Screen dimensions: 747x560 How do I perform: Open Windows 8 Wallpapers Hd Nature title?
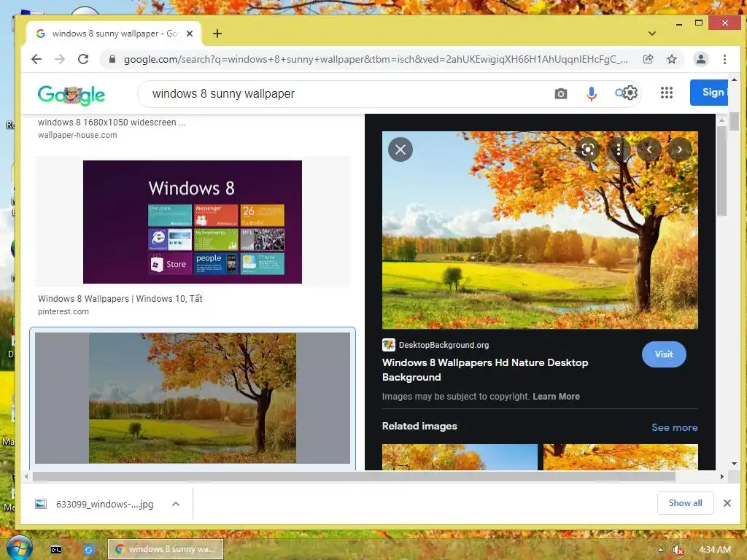click(485, 370)
